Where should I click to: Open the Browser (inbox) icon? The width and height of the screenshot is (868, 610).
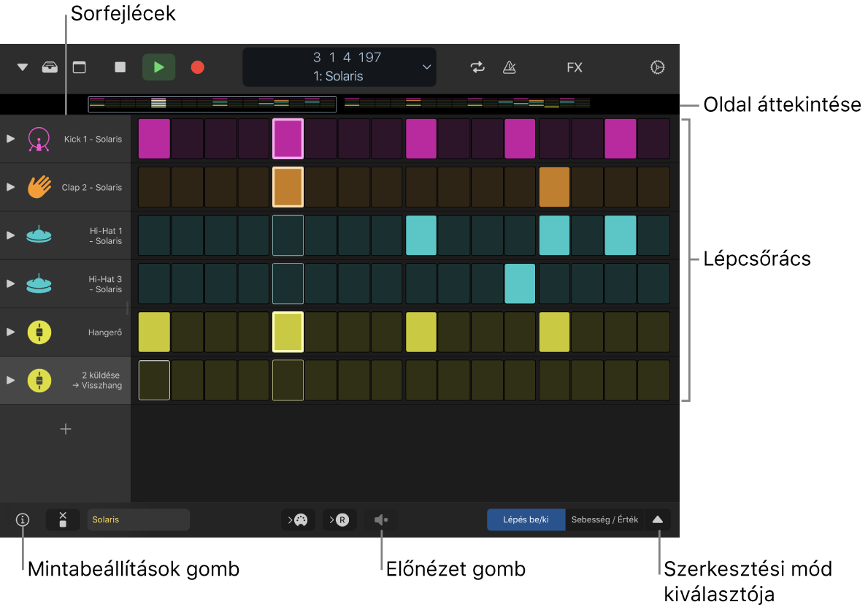(50, 68)
